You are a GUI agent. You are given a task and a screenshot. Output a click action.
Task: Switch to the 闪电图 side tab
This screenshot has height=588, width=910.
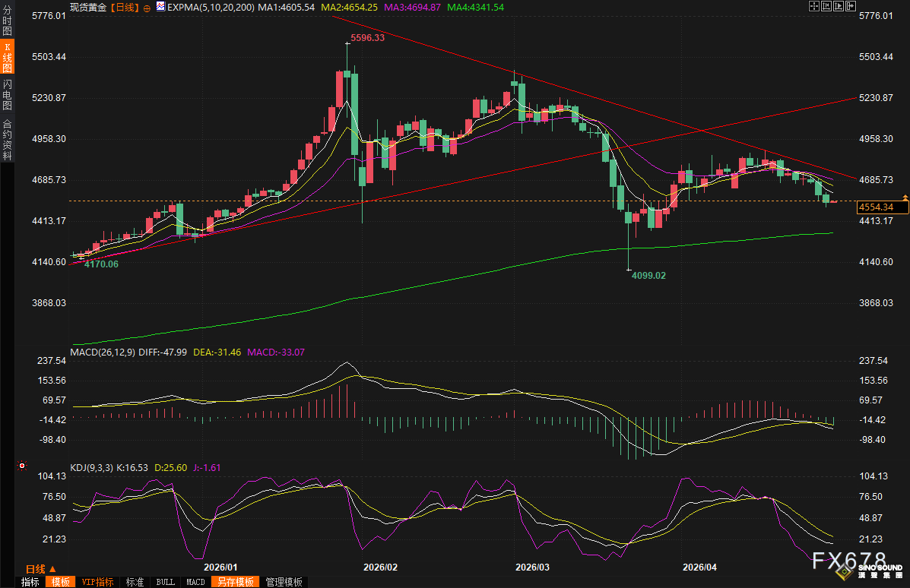tap(7, 95)
